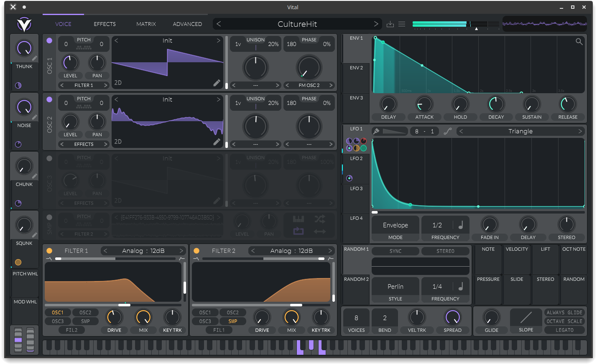Disable oscillator 1 power button

point(49,41)
